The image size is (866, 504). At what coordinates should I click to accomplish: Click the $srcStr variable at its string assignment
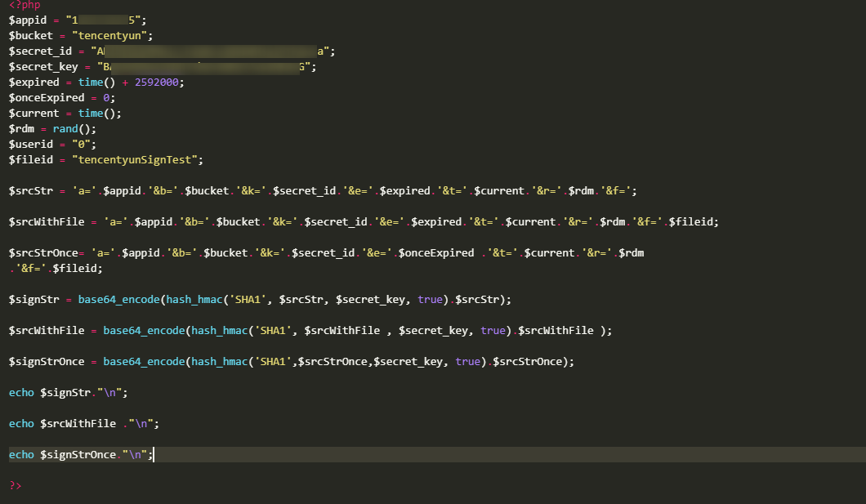31,190
